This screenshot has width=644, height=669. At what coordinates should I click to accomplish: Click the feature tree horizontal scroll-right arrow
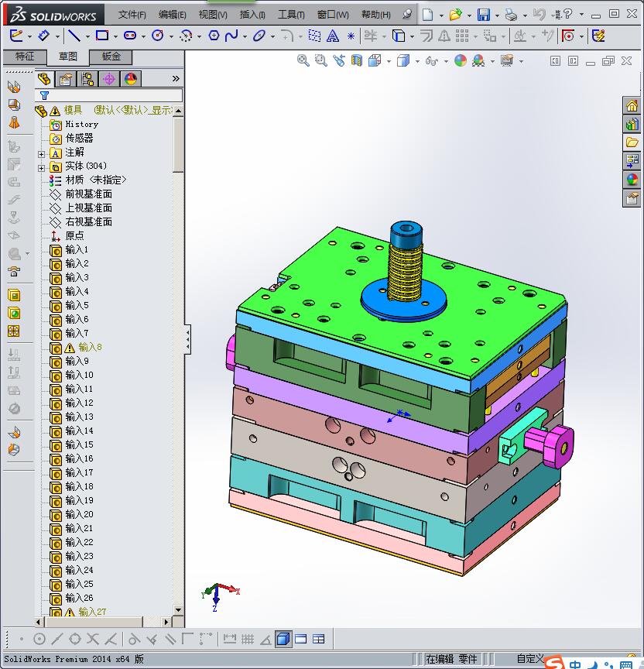(166, 622)
